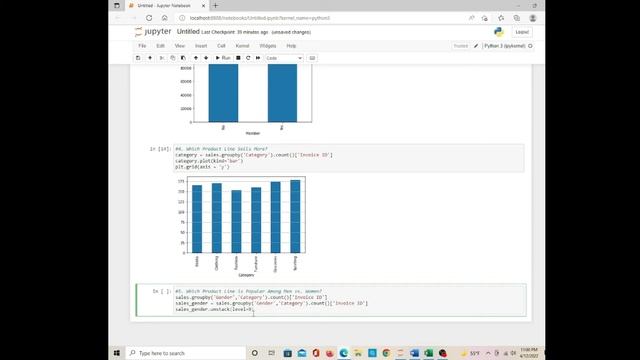Rename the notebook via the Untitled title
640x360 pixels.
pos(188,32)
